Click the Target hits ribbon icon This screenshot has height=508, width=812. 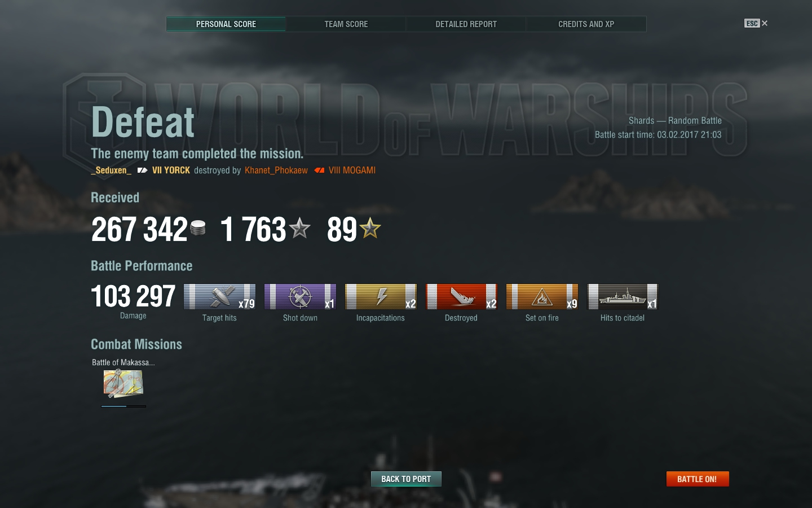(219, 296)
